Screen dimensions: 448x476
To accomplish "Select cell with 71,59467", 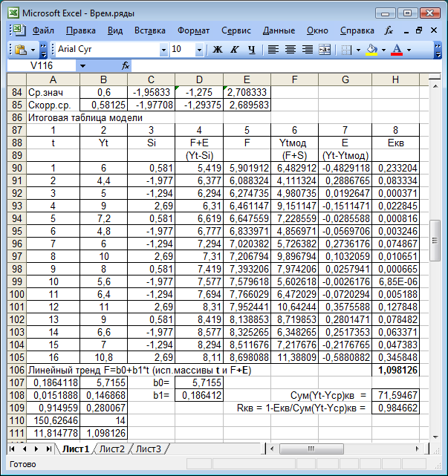I will tap(395, 395).
